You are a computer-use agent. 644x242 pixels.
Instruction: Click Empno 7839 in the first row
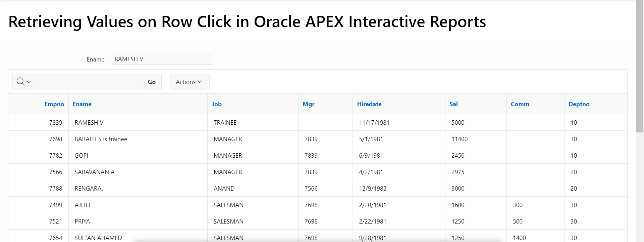[x=39, y=123]
